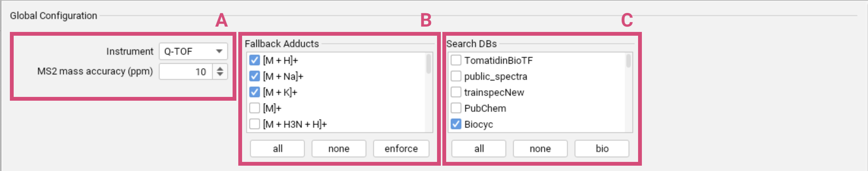Click the enforce button under Fallback Adducts

coord(401,149)
